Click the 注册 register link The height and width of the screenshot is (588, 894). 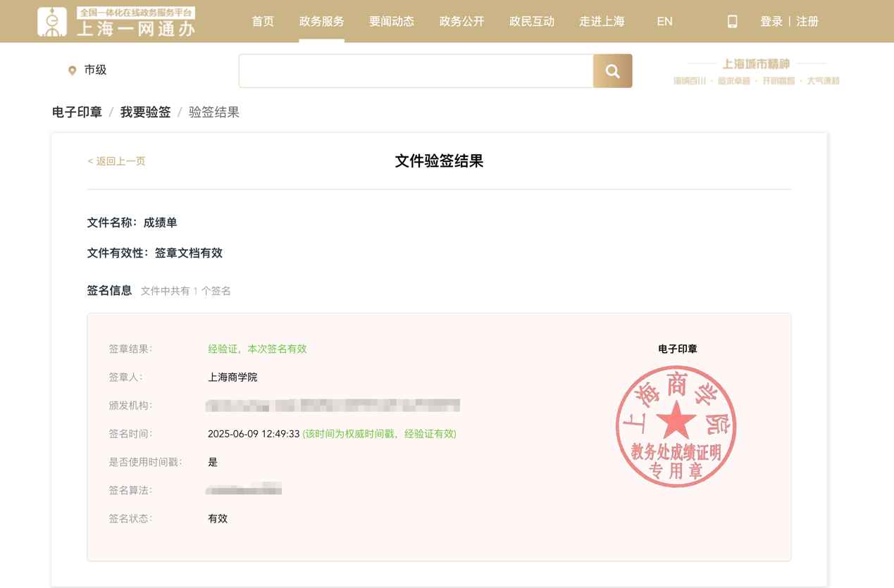click(x=807, y=22)
